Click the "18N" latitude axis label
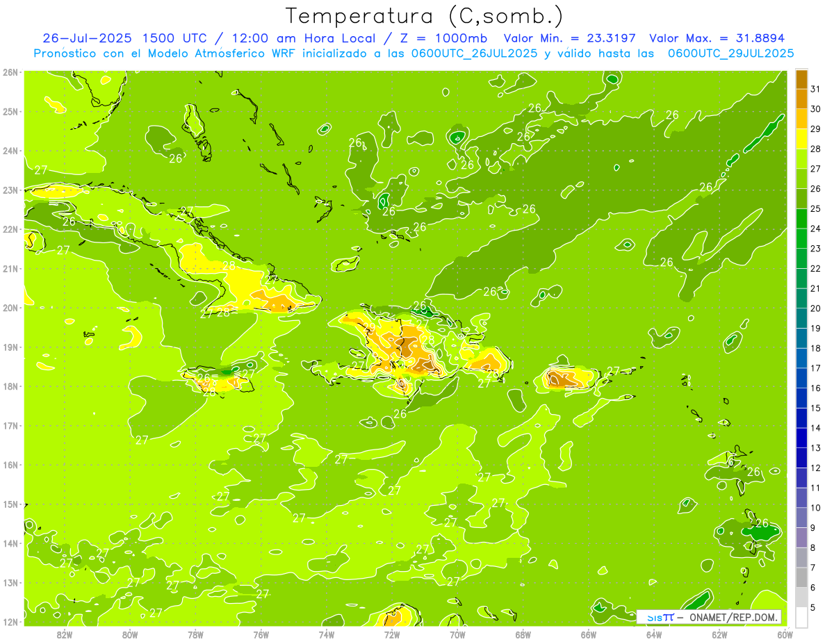Image resolution: width=834 pixels, height=644 pixels. [x=10, y=386]
